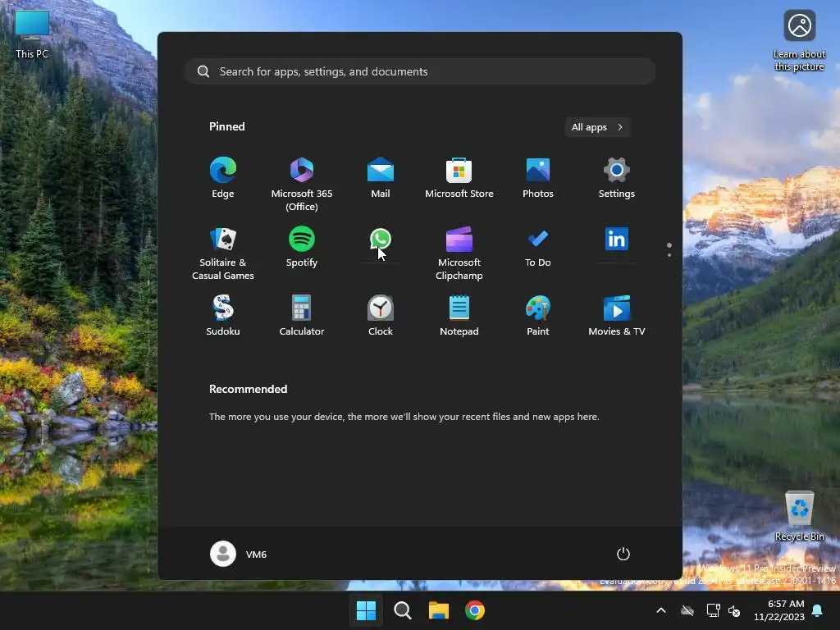
Task: Select This PC desktop icon
Action: tap(32, 34)
